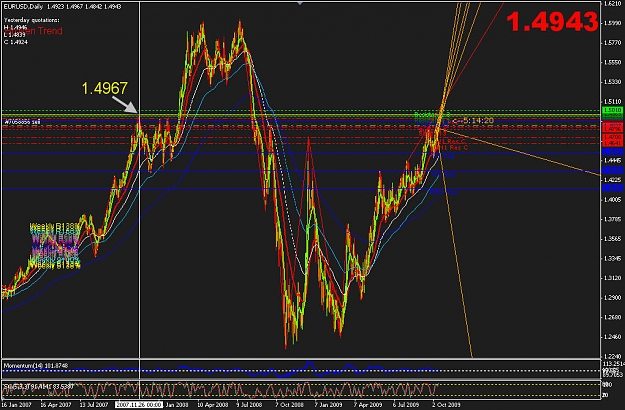625x410 pixels.
Task: Click the 1.2240 value on price scale
Action: (x=613, y=356)
